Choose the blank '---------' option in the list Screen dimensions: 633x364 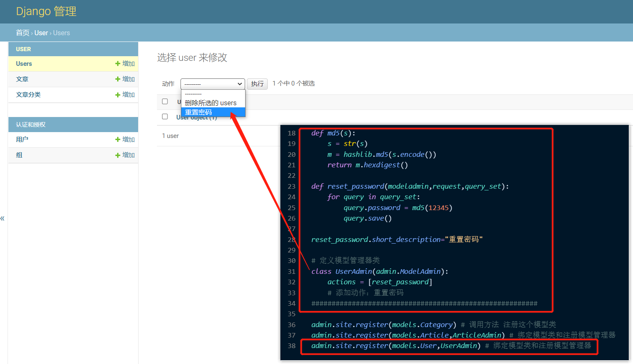pos(213,94)
